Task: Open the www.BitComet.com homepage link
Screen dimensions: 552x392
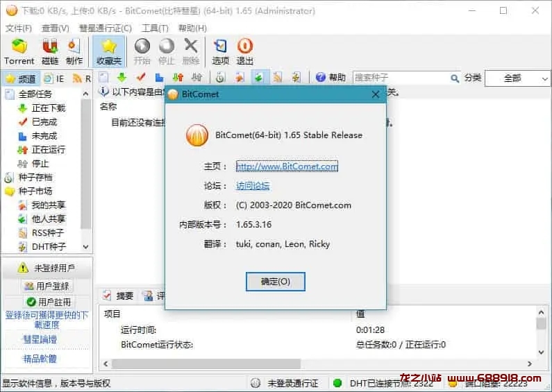Action: pyautogui.click(x=287, y=167)
